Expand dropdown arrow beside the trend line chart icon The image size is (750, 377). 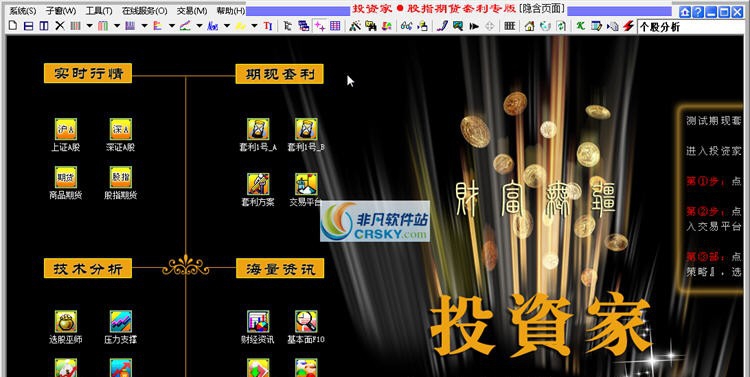[x=199, y=26]
